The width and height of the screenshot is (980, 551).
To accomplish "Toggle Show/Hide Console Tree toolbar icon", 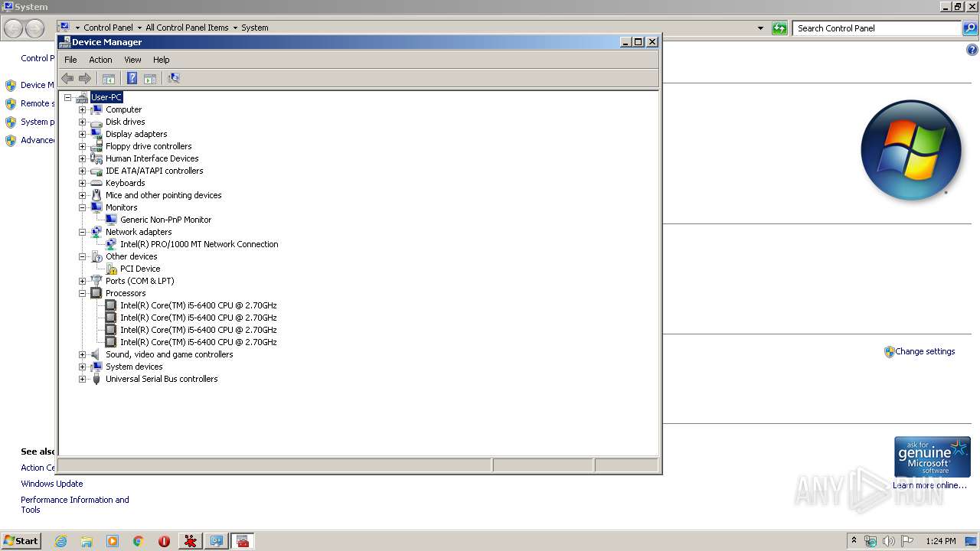I will click(109, 78).
